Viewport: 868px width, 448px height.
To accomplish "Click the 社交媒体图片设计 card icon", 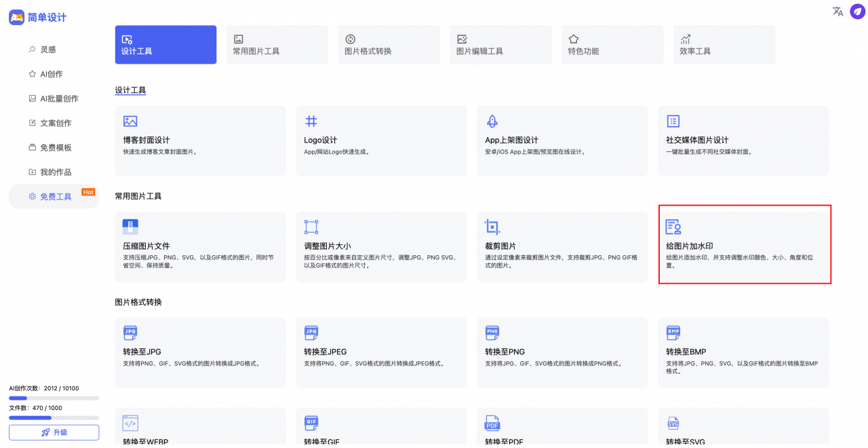I will coord(673,120).
